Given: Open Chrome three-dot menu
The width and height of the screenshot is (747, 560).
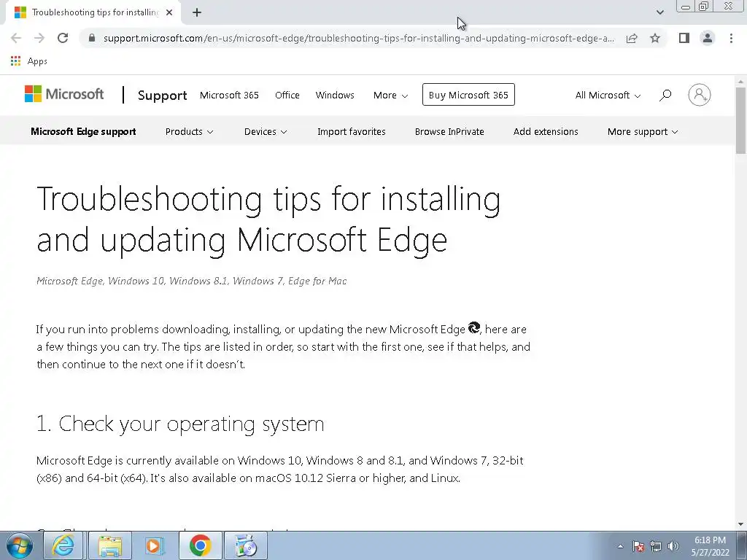Looking at the screenshot, I should tap(731, 38).
